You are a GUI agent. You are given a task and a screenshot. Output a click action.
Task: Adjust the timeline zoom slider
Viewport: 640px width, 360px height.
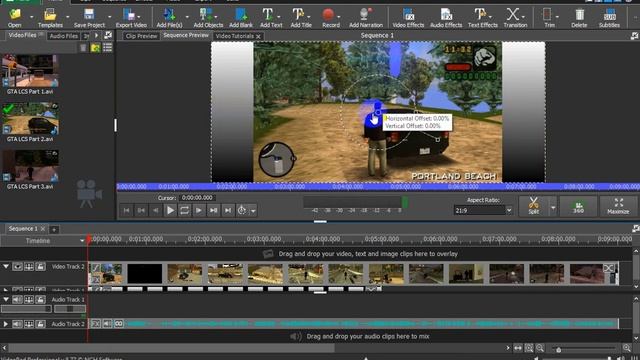click(x=584, y=349)
